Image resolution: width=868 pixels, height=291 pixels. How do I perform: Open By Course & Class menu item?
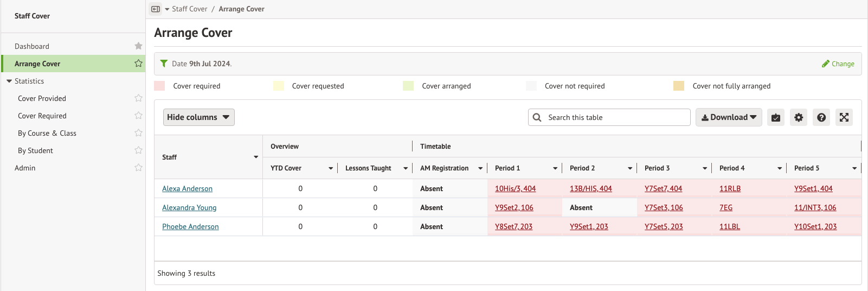click(x=47, y=133)
